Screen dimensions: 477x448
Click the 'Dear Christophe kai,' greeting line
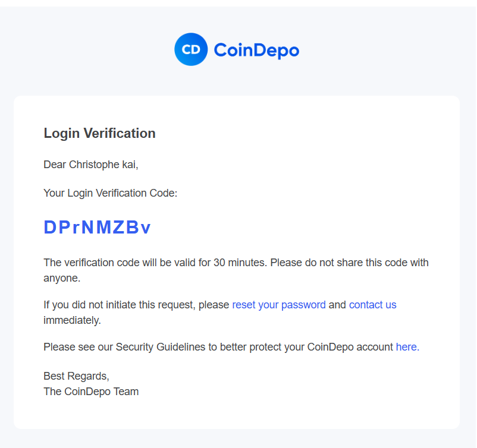[90, 165]
